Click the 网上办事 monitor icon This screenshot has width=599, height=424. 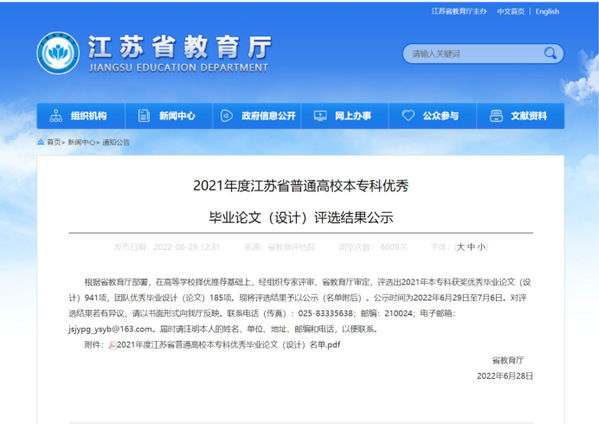click(320, 116)
